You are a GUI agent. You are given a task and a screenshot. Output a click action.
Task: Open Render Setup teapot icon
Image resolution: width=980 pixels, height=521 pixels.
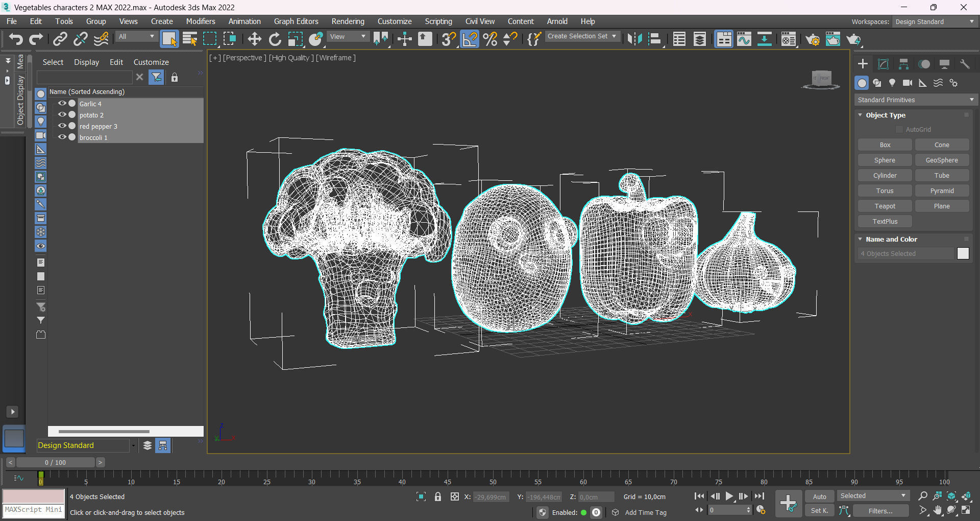(x=813, y=39)
